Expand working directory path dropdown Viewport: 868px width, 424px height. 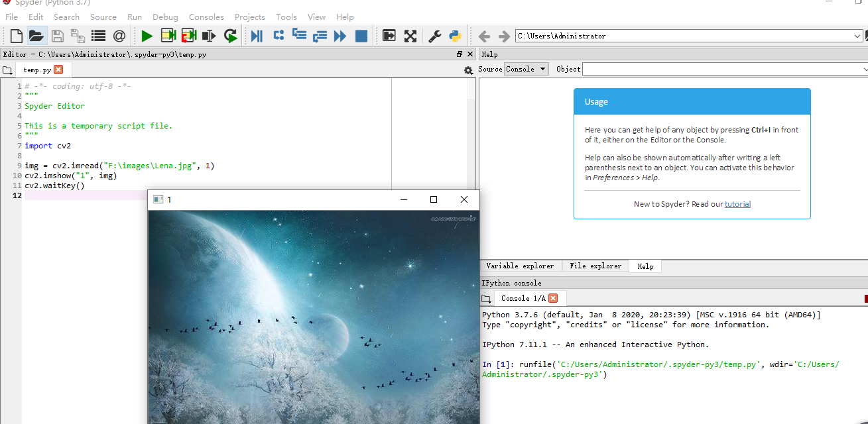pyautogui.click(x=858, y=36)
